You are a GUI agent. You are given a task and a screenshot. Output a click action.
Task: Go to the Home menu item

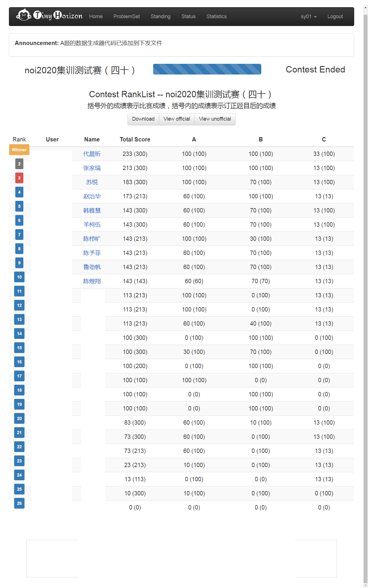[x=96, y=16]
